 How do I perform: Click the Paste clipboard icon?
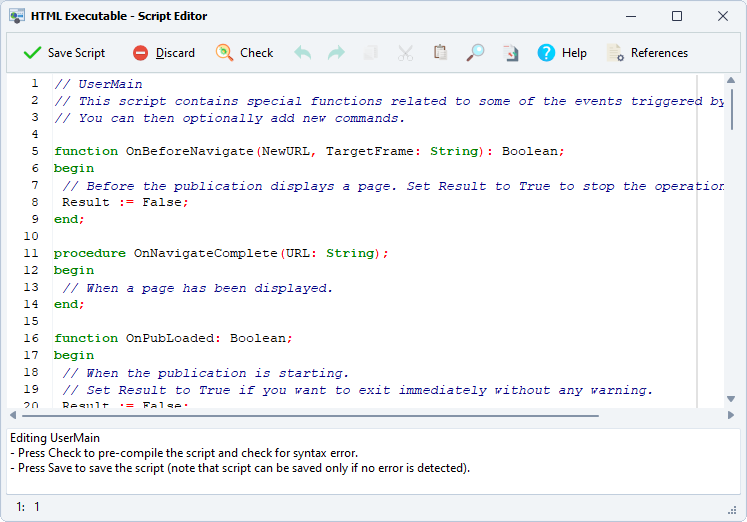[x=440, y=53]
